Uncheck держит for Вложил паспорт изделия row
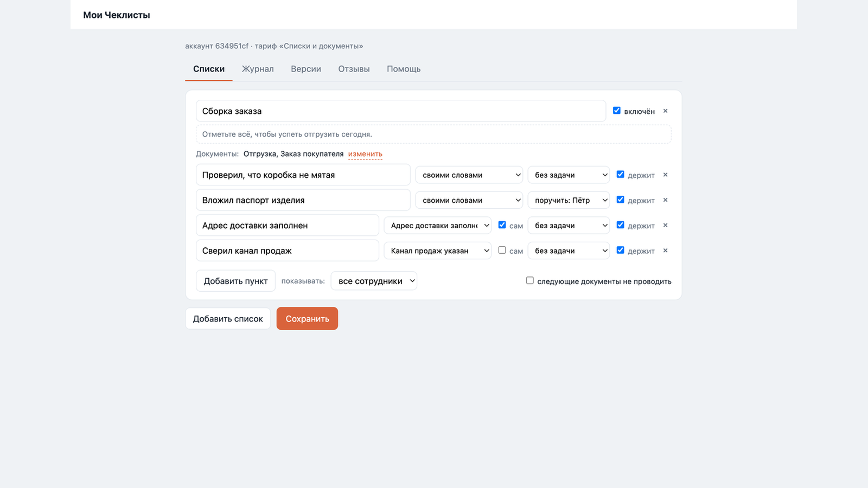The image size is (868, 488). 621,200
